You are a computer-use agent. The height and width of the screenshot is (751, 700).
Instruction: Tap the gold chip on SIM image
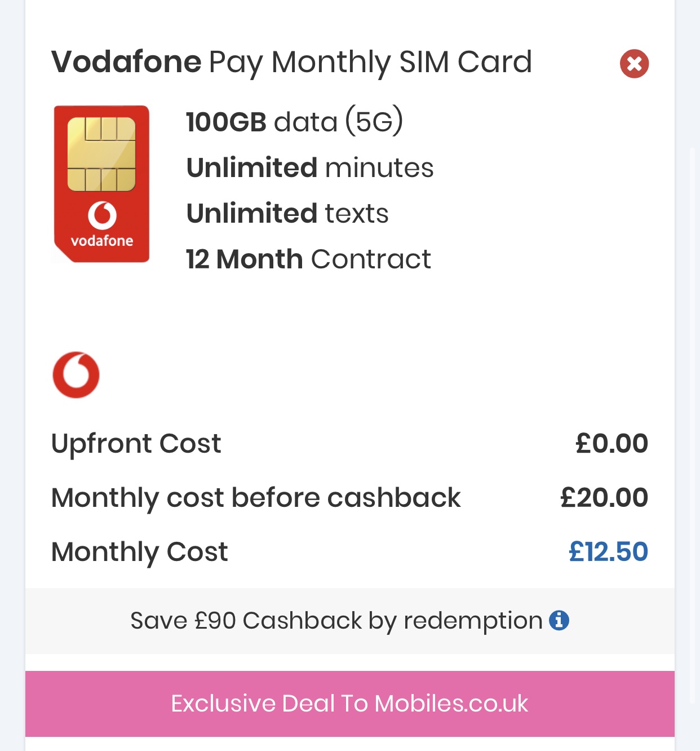pos(101,154)
